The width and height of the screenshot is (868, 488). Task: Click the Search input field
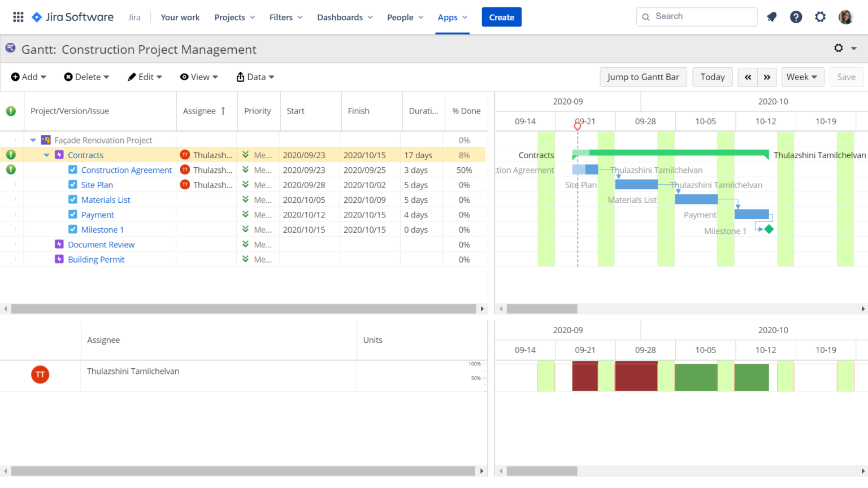696,16
